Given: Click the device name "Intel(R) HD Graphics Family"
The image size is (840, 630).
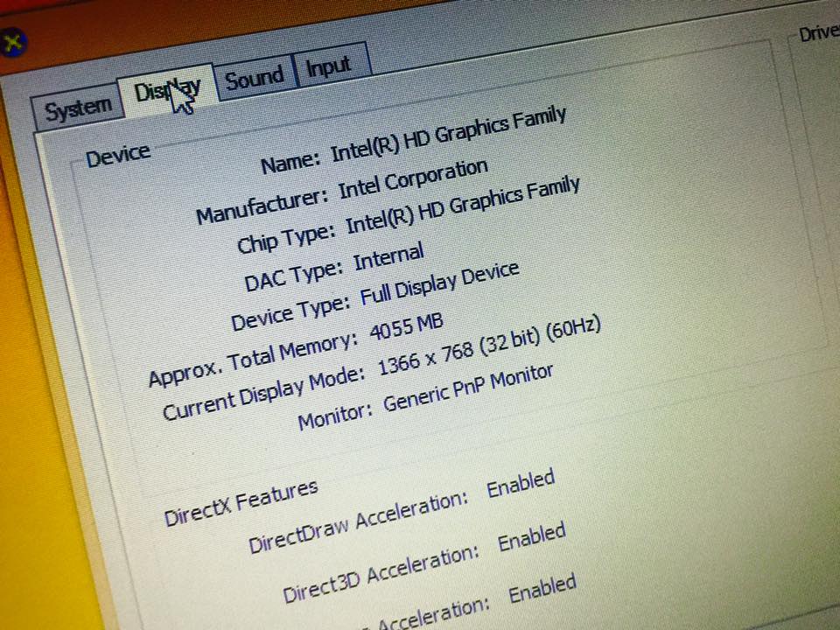Looking at the screenshot, I should point(449,134).
